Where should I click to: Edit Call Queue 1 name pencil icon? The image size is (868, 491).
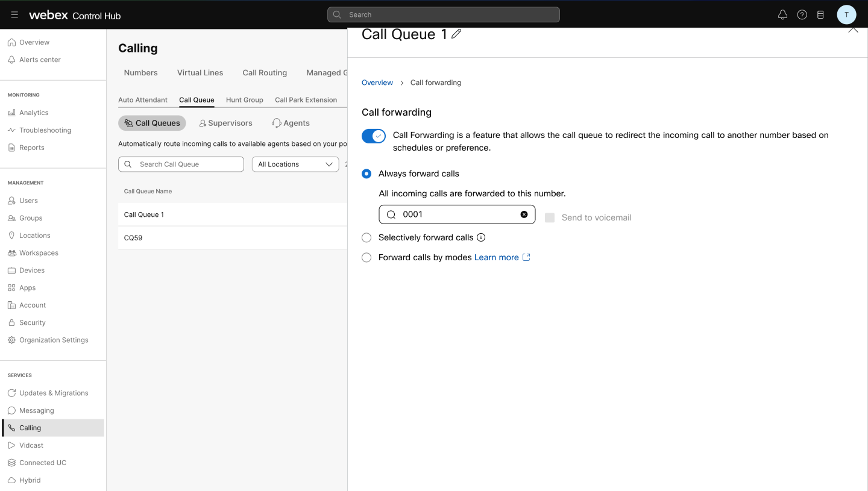[456, 34]
